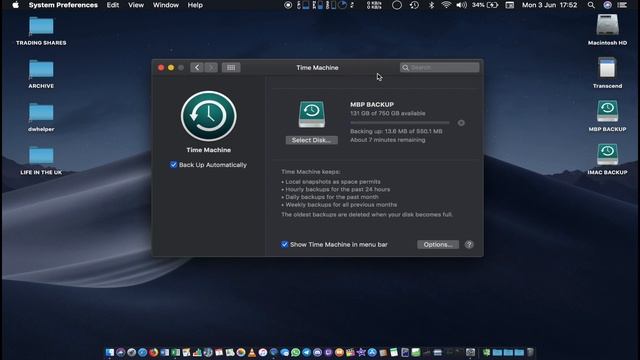Click the Search field in Time Machine window
Image resolution: width=640 pixels, height=360 pixels.
point(440,67)
